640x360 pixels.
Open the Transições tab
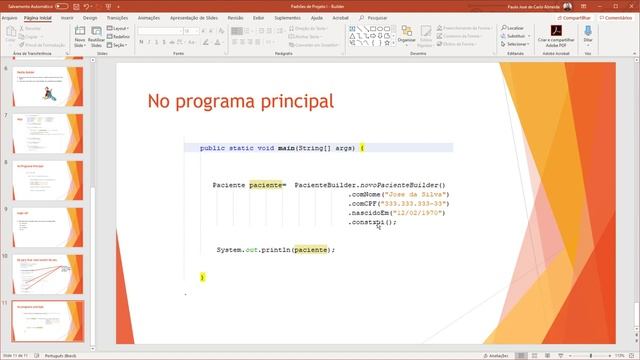pos(117,18)
